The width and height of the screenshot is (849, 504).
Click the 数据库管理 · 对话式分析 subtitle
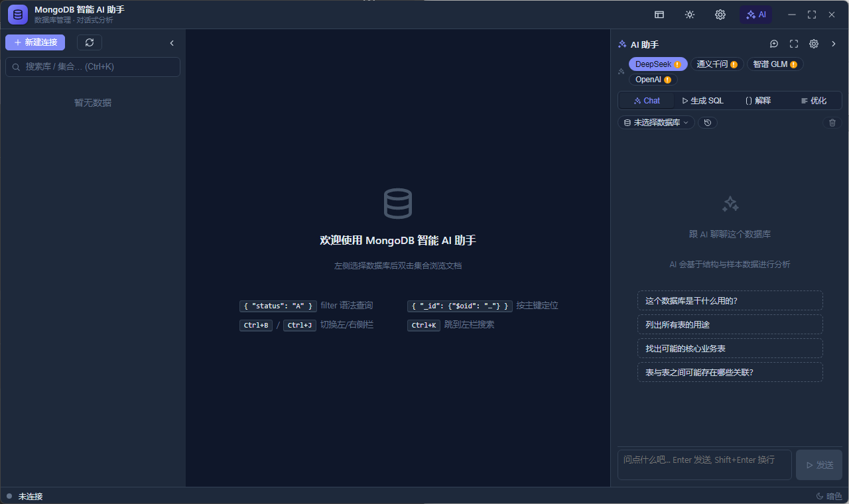(74, 20)
